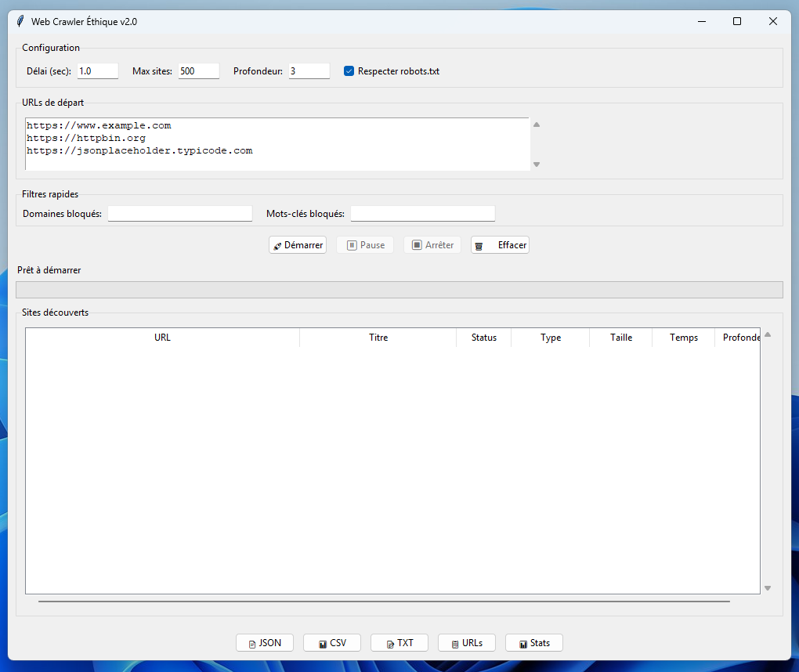Screen dimensions: 799x672
Task: Click the progress bar below Prêt à démarrer
Action: pyautogui.click(x=399, y=290)
